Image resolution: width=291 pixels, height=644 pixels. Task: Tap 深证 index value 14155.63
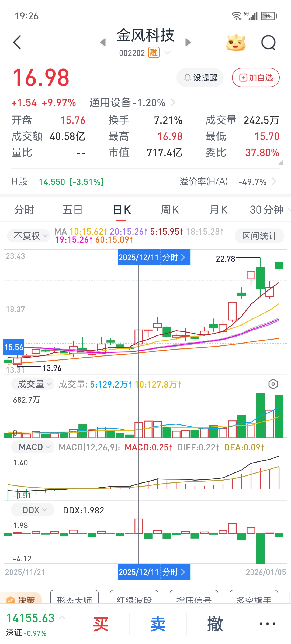click(30, 618)
